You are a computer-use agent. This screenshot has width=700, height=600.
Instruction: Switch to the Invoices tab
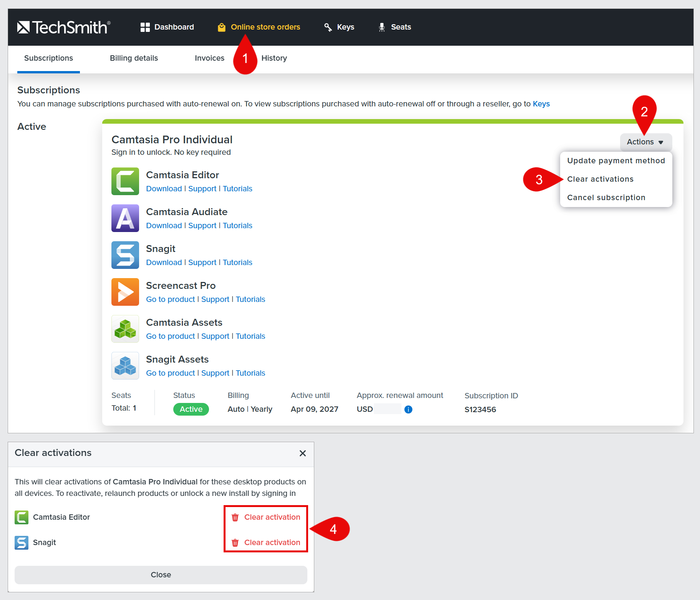coord(209,58)
